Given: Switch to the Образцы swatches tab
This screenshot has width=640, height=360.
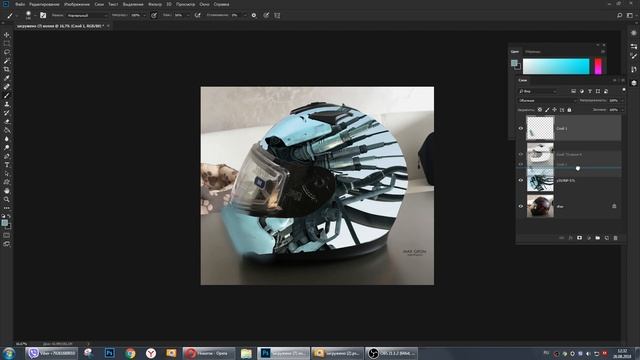Looking at the screenshot, I should tap(533, 52).
